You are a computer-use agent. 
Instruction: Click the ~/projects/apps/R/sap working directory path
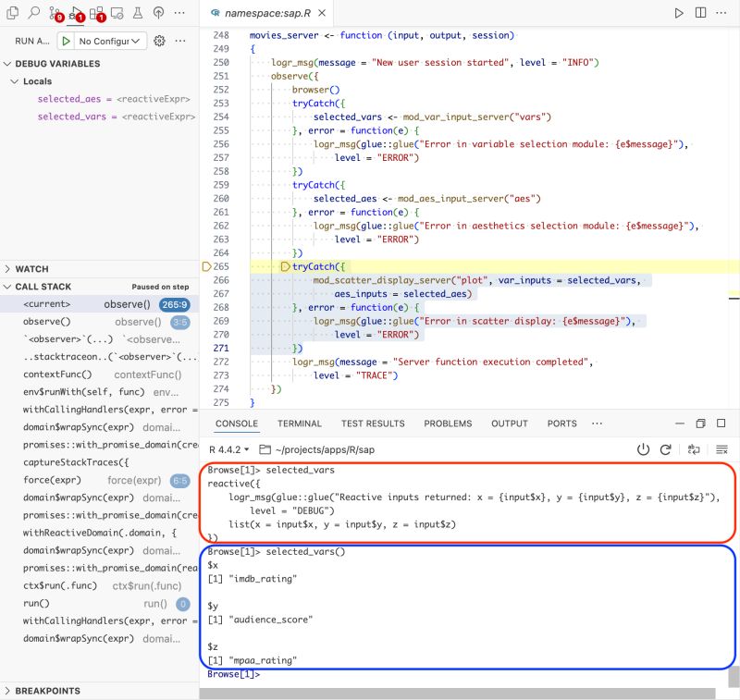325,449
